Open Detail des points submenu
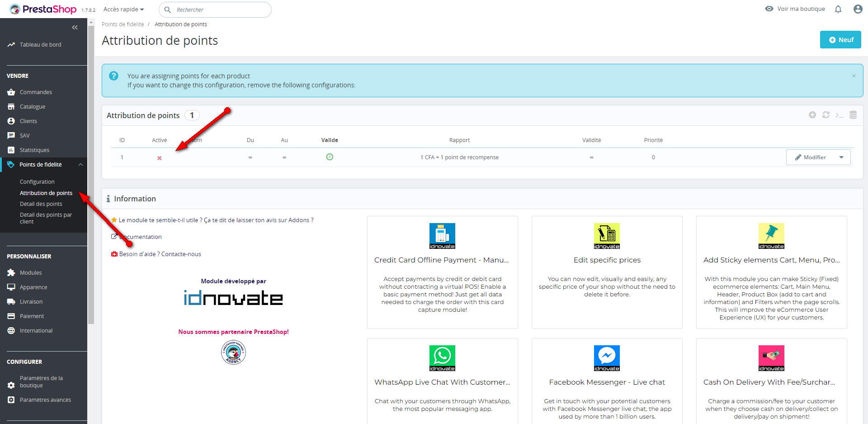Screen dimensions: 868x424 (x=41, y=204)
